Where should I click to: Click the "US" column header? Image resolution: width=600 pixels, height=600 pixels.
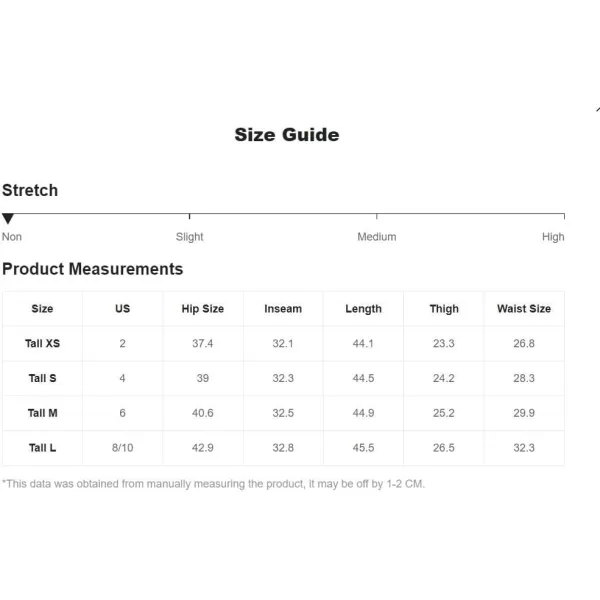click(x=122, y=309)
